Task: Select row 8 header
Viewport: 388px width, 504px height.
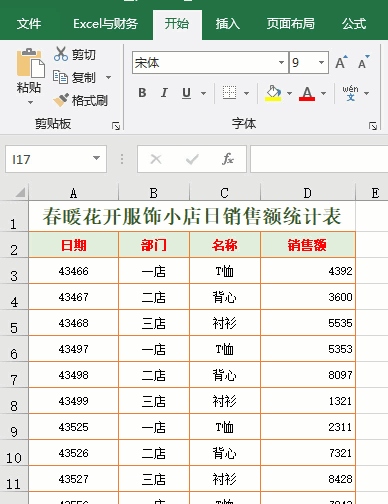Action: (x=14, y=401)
